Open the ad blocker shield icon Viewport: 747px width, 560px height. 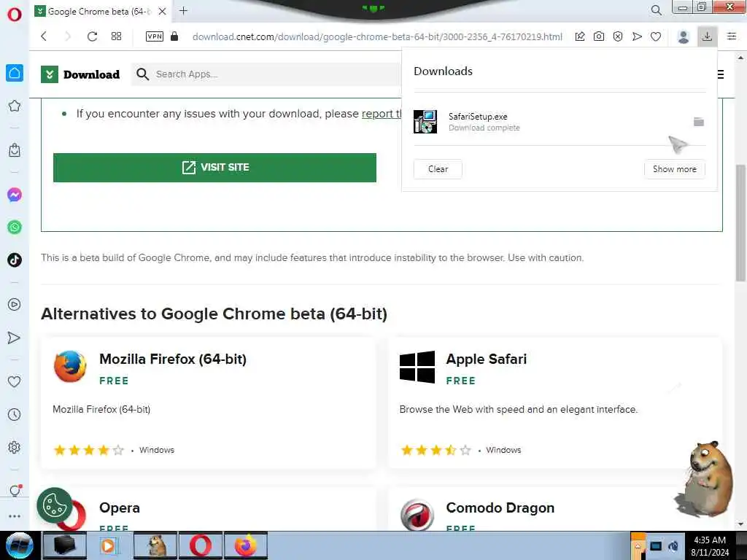coord(618,36)
